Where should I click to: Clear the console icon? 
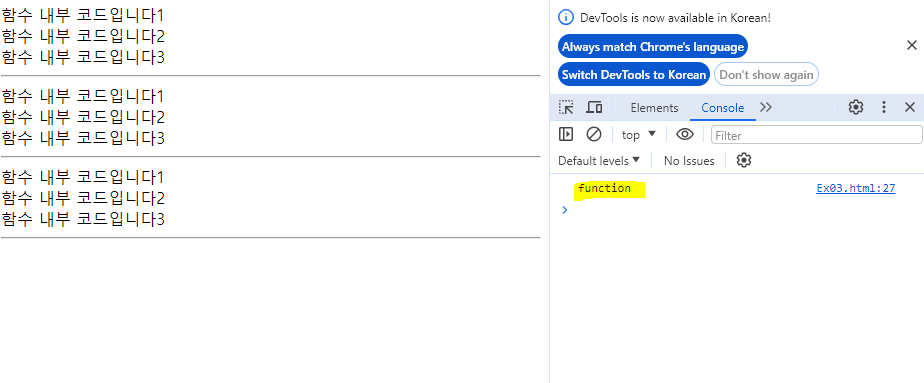594,134
